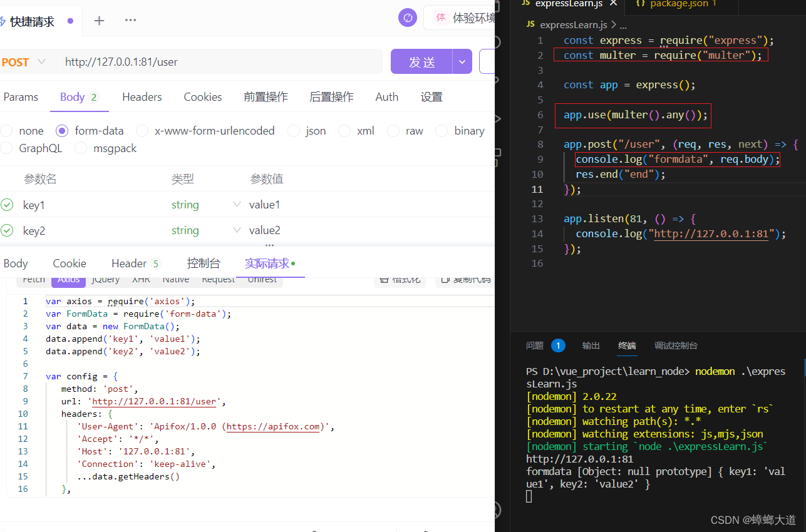Select the form-data body type radio
Viewport: 806px width, 532px height.
[62, 131]
